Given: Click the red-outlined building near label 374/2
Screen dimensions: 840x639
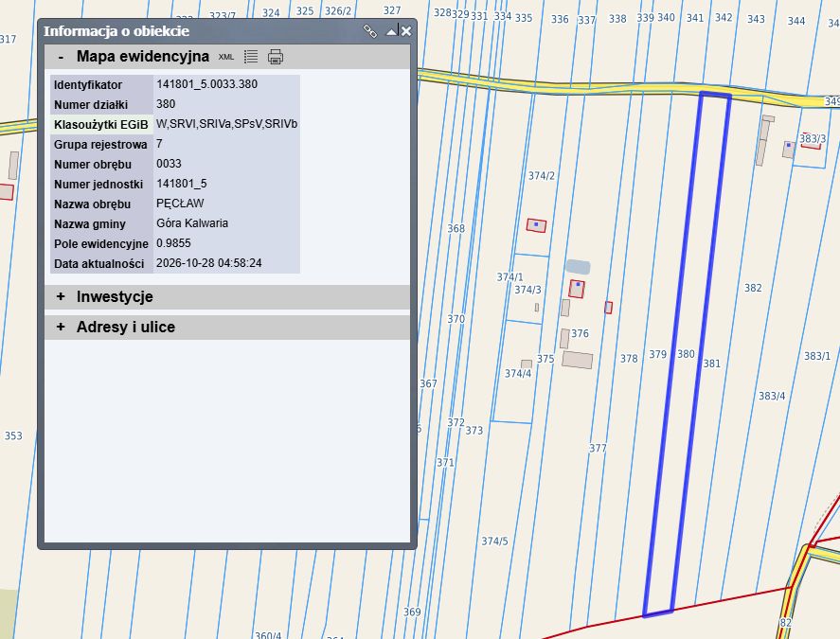Looking at the screenshot, I should (536, 225).
